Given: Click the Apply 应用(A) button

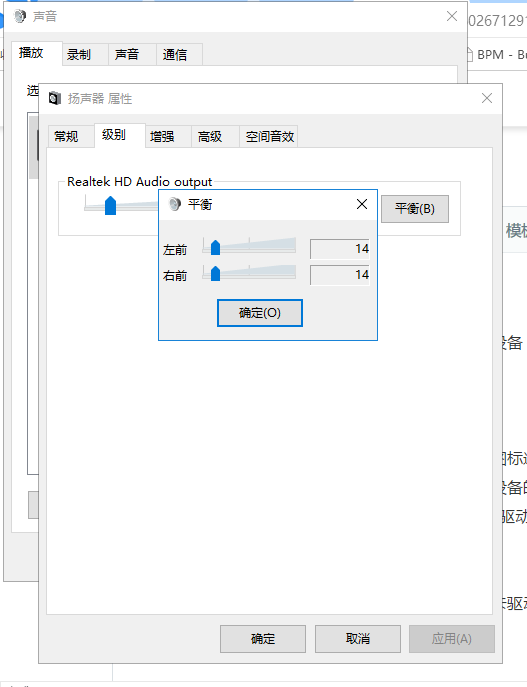Looking at the screenshot, I should point(452,639).
